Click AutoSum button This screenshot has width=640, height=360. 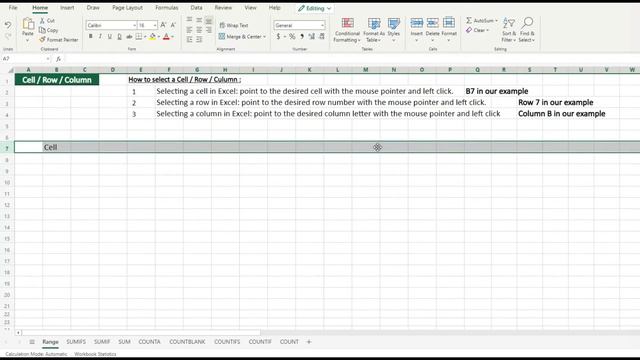tap(482, 20)
